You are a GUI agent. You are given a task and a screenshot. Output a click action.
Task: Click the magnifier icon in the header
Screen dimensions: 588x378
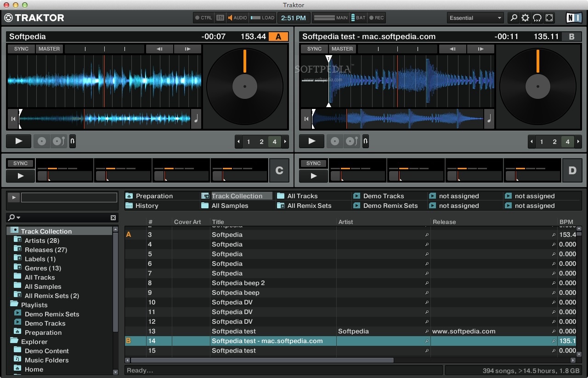click(514, 18)
